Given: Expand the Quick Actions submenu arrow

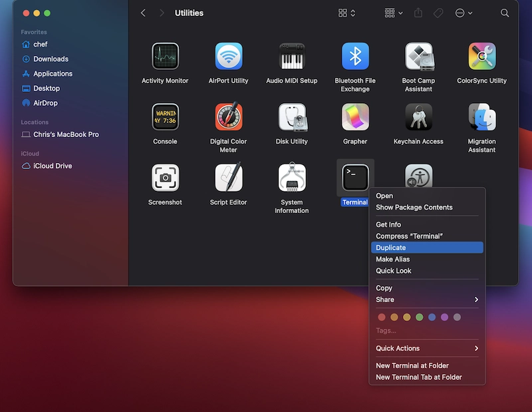Looking at the screenshot, I should [x=476, y=348].
